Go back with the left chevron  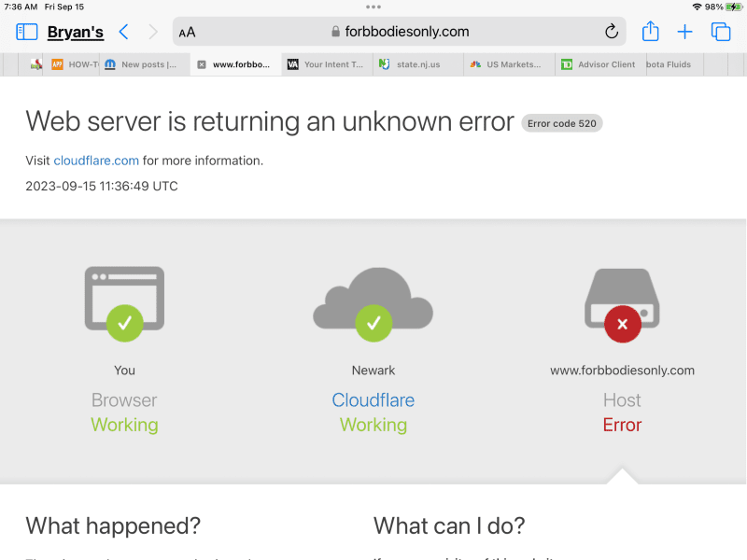124,32
